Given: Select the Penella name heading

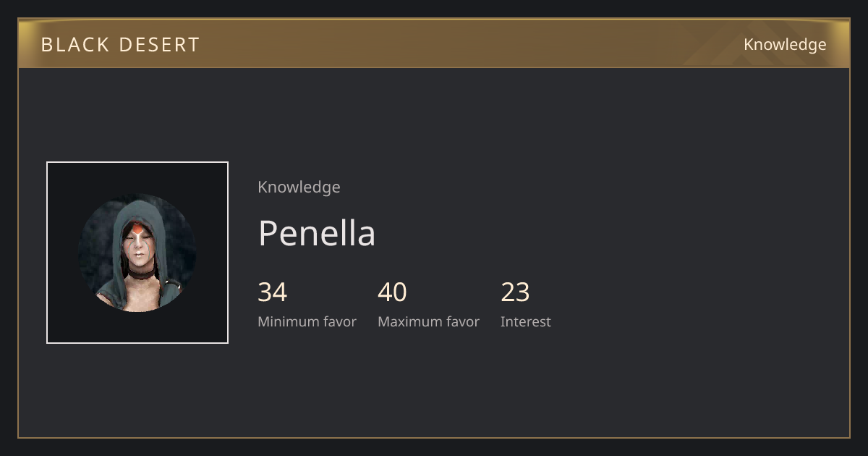Looking at the screenshot, I should tap(317, 233).
